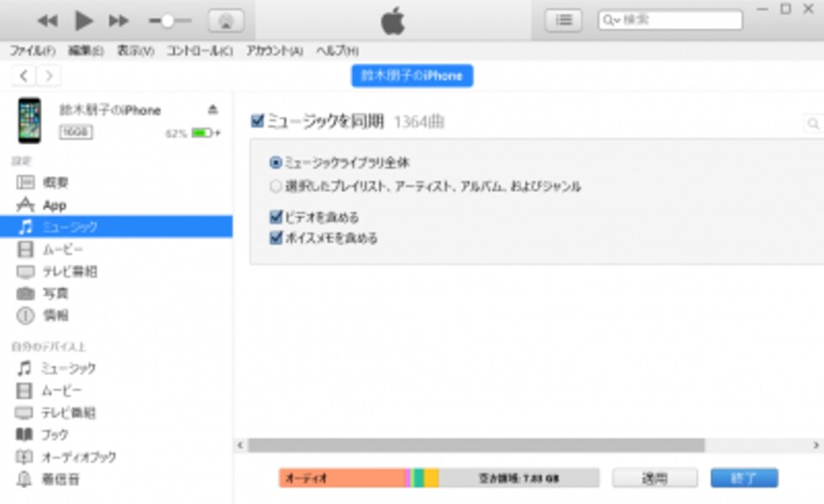Click the grey free space storage segment
The width and height of the screenshot is (824, 504).
(519, 478)
